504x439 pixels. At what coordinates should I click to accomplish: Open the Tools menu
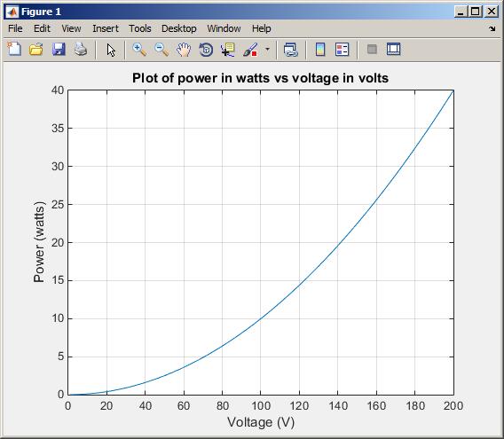[x=140, y=28]
